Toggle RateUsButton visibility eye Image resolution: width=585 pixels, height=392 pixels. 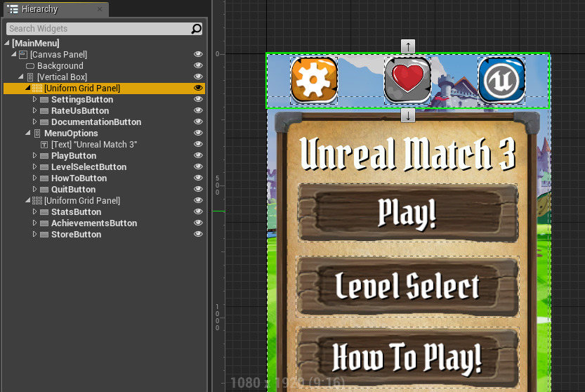tap(198, 110)
